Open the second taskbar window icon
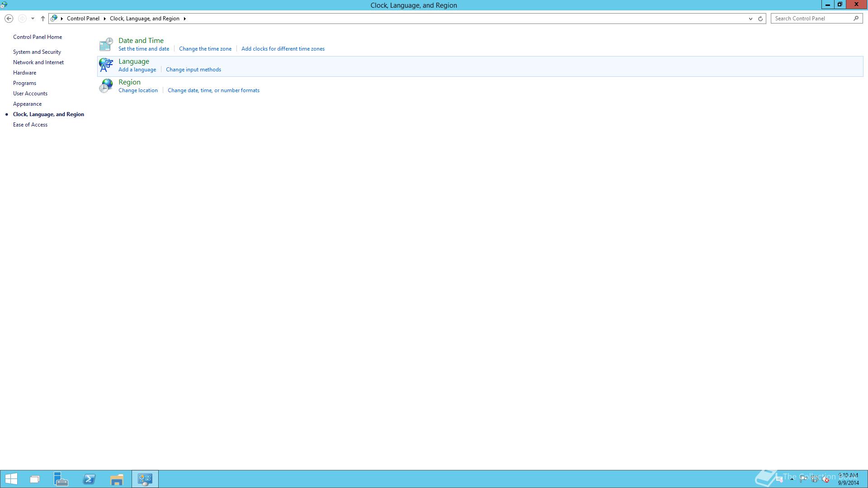The image size is (868, 488). [x=35, y=479]
